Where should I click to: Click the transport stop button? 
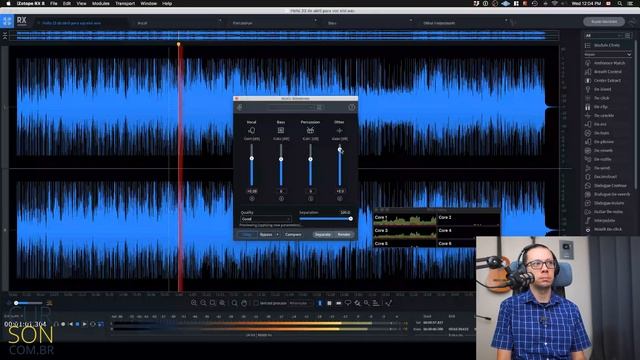pyautogui.click(x=78, y=324)
